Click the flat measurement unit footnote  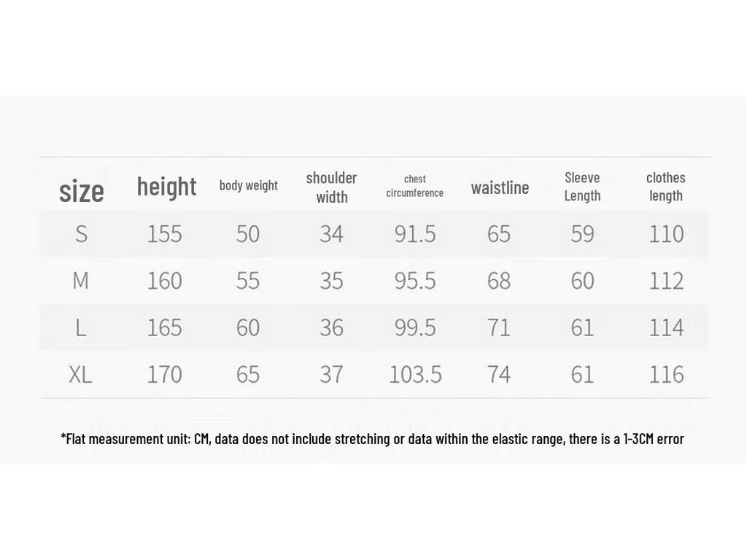372,438
